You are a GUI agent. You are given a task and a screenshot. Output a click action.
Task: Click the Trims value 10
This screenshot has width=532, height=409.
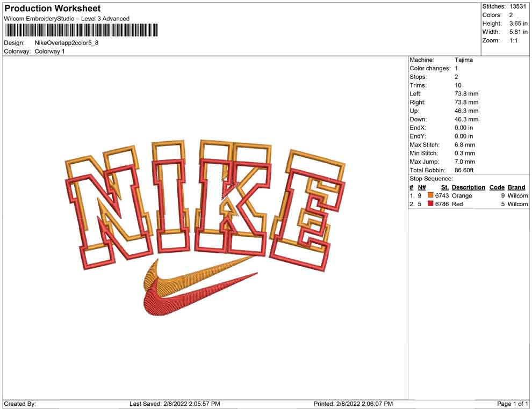458,85
